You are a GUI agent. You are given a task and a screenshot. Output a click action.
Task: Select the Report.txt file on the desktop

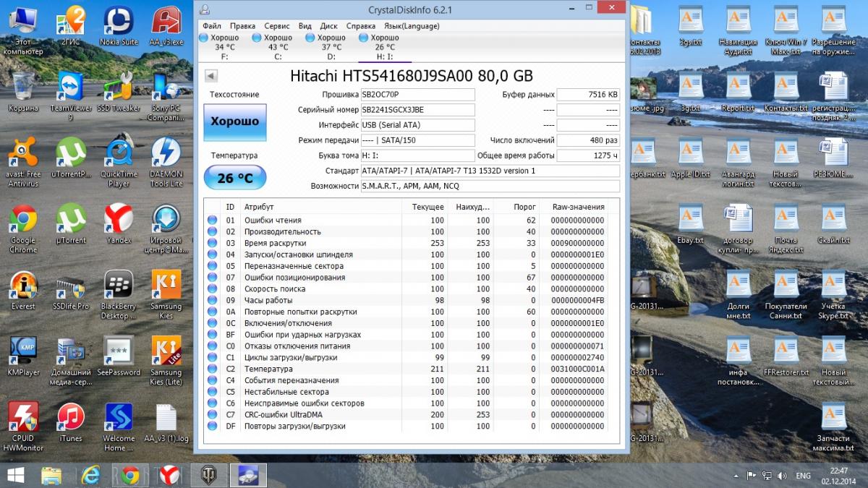[738, 92]
